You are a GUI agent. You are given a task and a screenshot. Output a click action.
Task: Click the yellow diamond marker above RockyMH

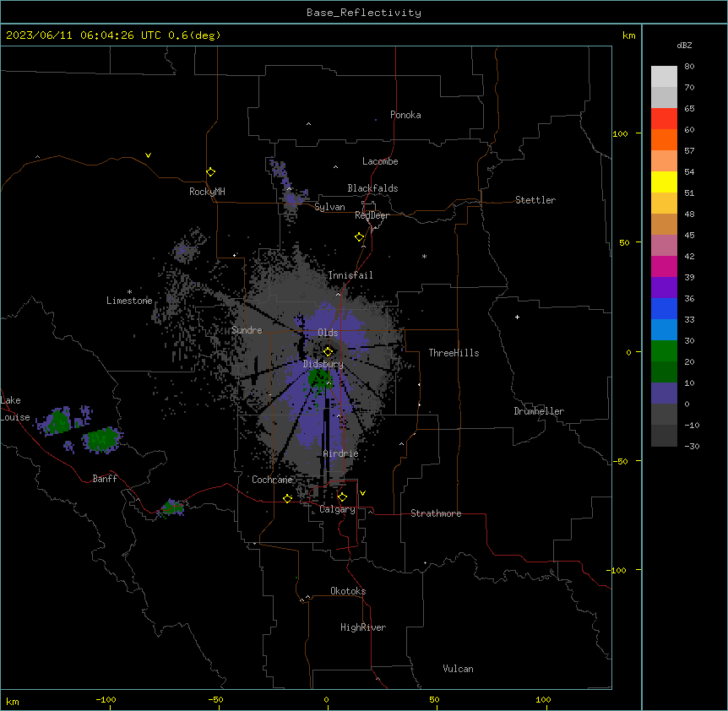coord(211,172)
